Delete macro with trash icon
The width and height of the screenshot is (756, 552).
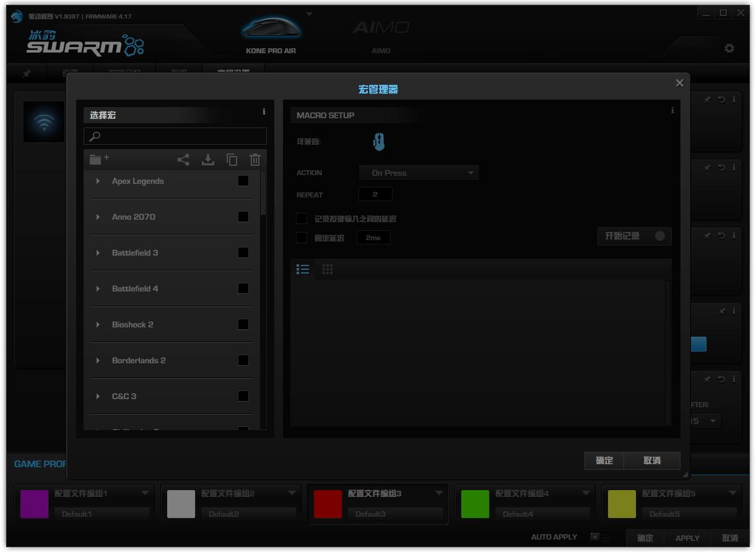pyautogui.click(x=255, y=160)
